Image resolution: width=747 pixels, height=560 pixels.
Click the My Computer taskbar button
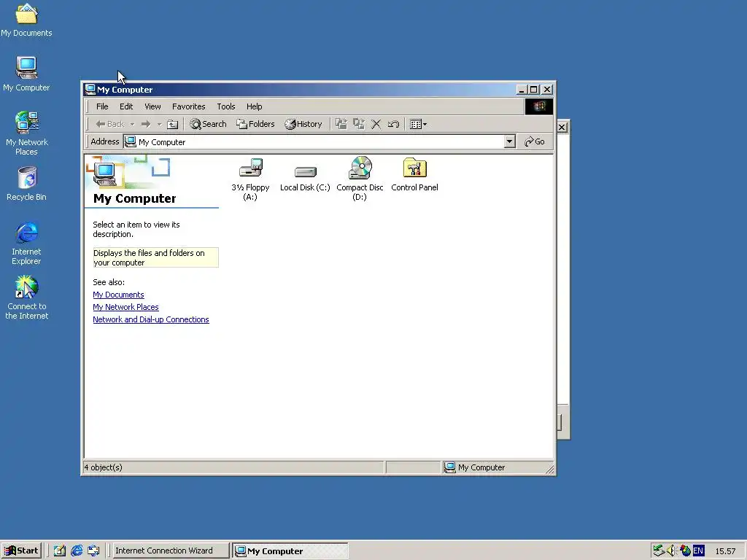pos(291,551)
